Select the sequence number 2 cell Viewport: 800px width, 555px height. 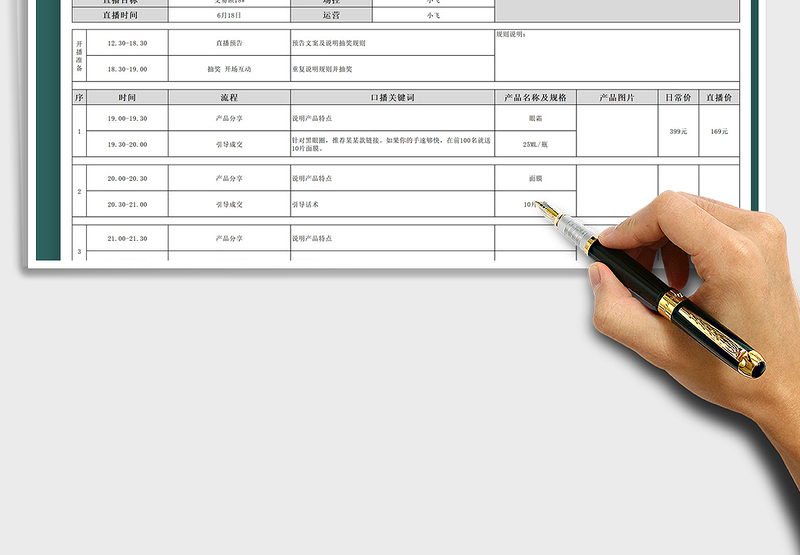coord(79,191)
